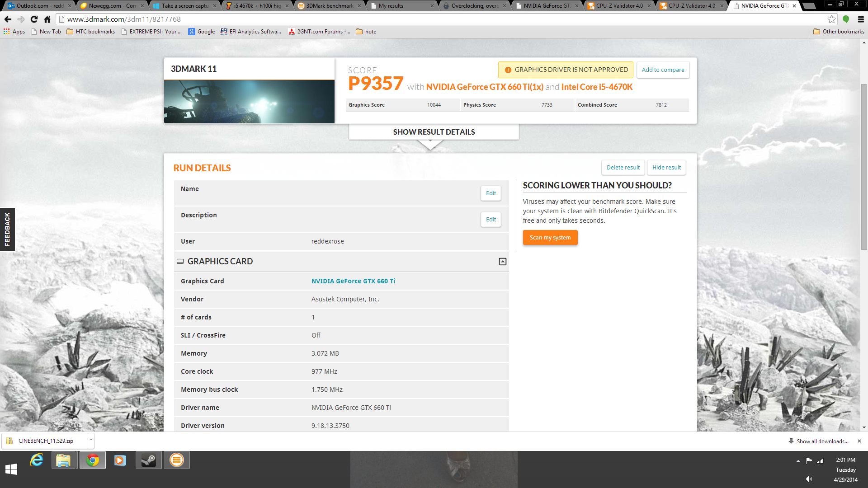Open File Explorer from taskbar
Viewport: 868px width, 488px height.
(63, 460)
